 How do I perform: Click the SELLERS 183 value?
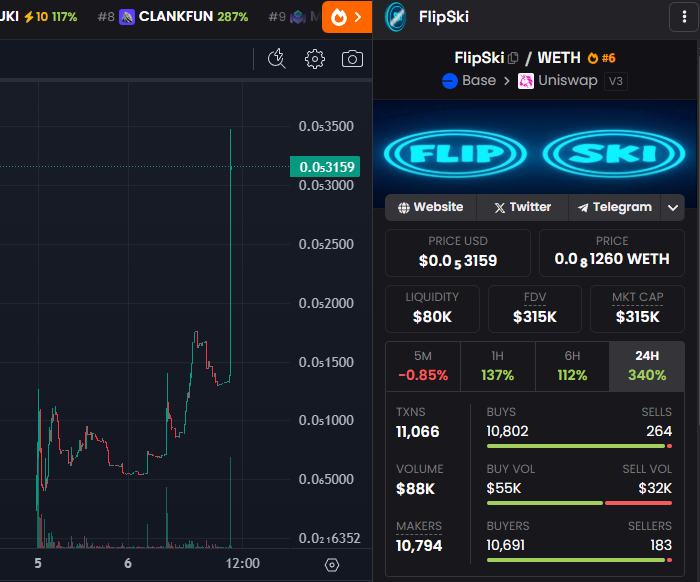click(x=661, y=545)
